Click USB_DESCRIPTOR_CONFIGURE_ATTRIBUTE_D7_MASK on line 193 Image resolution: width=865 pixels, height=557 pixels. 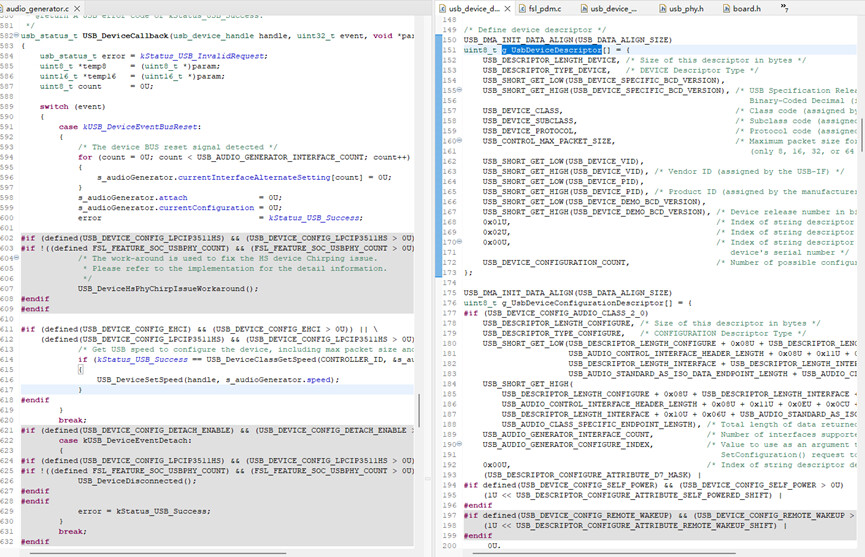click(x=588, y=474)
